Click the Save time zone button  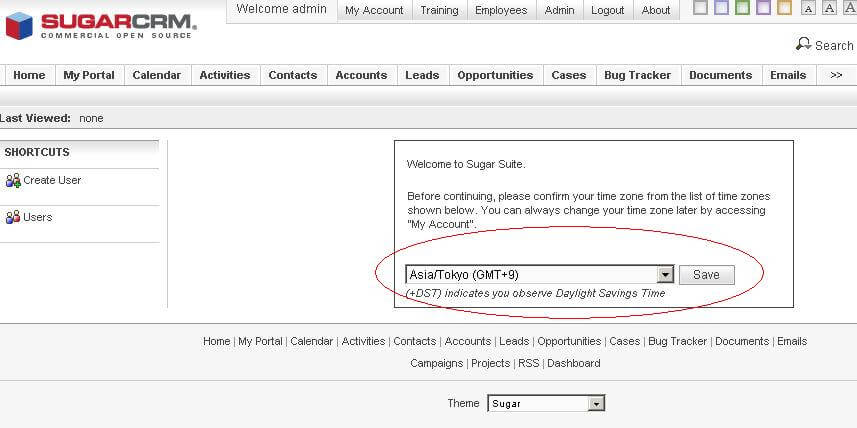coord(706,275)
